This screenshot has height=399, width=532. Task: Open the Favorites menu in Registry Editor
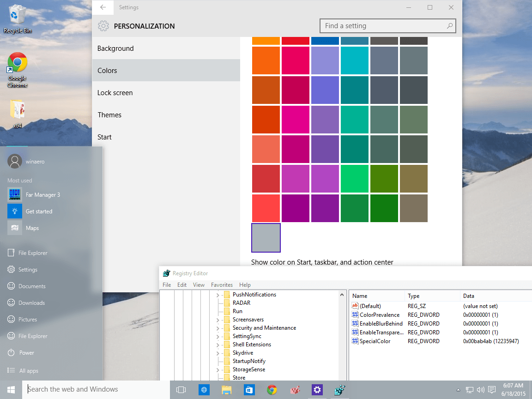(x=222, y=284)
